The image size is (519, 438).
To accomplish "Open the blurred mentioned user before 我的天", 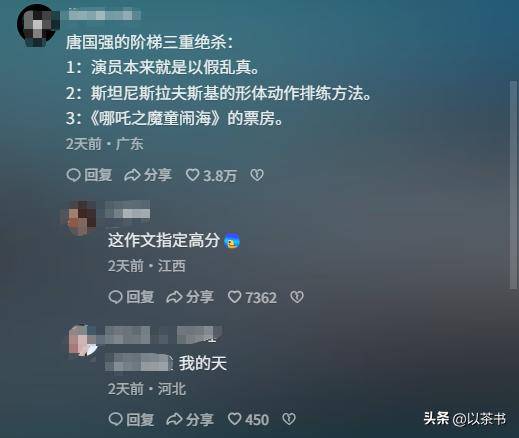I will click(x=139, y=363).
